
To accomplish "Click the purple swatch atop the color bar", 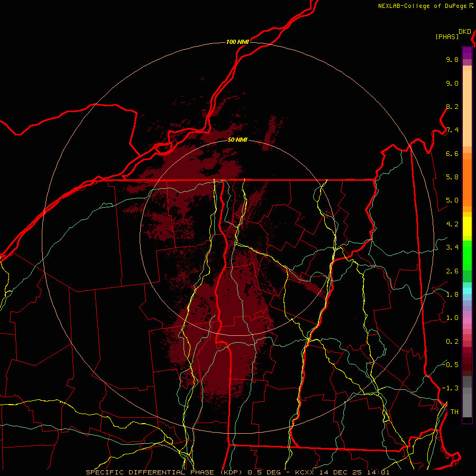I will click(467, 53).
